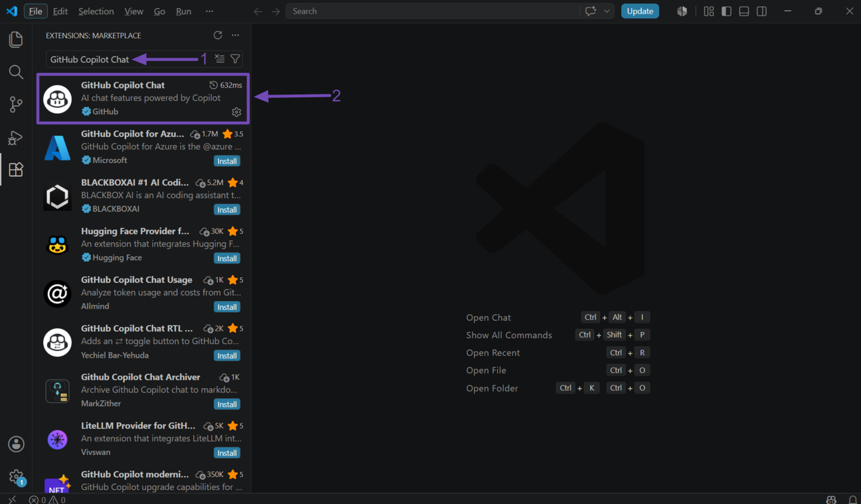Select Github Copilot Chat Archiver title
This screenshot has width=861, height=504.
[141, 377]
